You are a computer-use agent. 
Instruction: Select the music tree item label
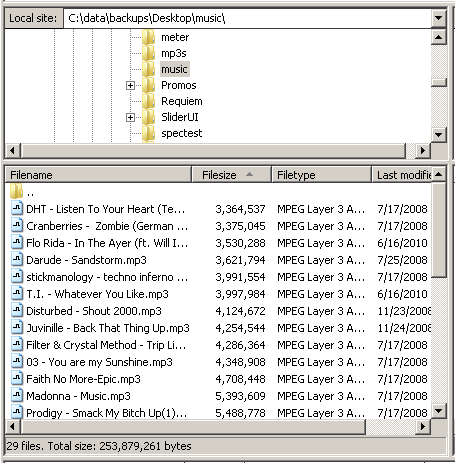point(174,69)
